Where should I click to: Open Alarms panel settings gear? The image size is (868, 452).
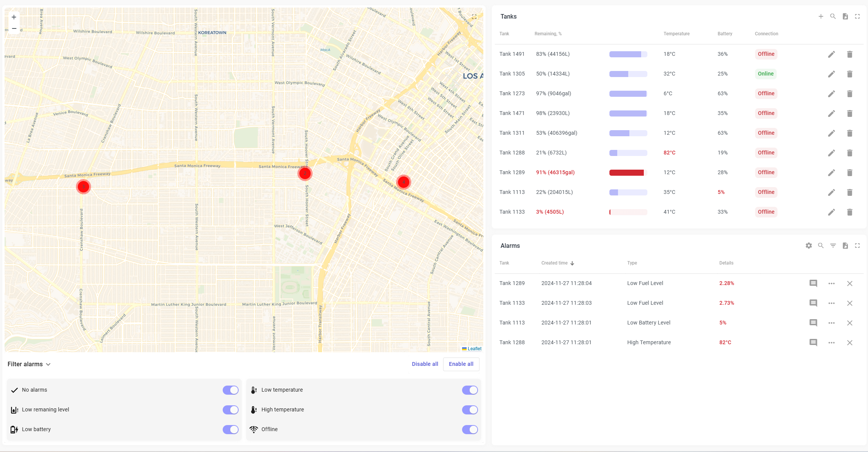tap(808, 246)
